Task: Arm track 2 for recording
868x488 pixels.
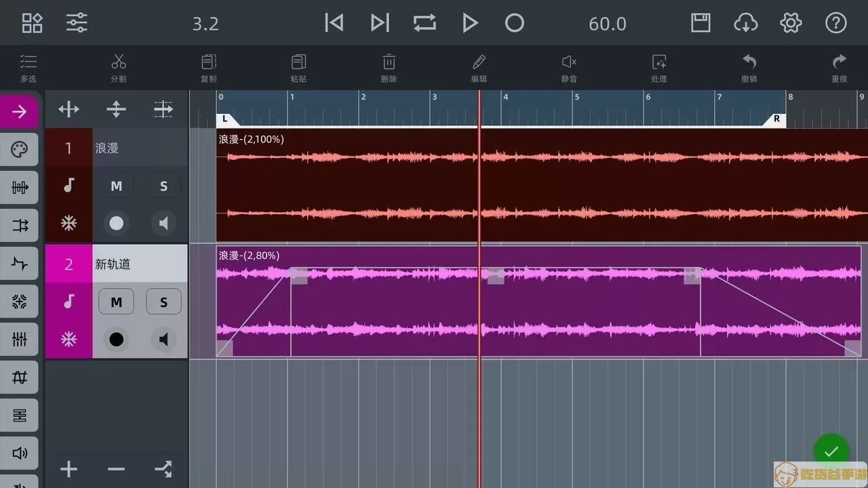Action: point(116,339)
